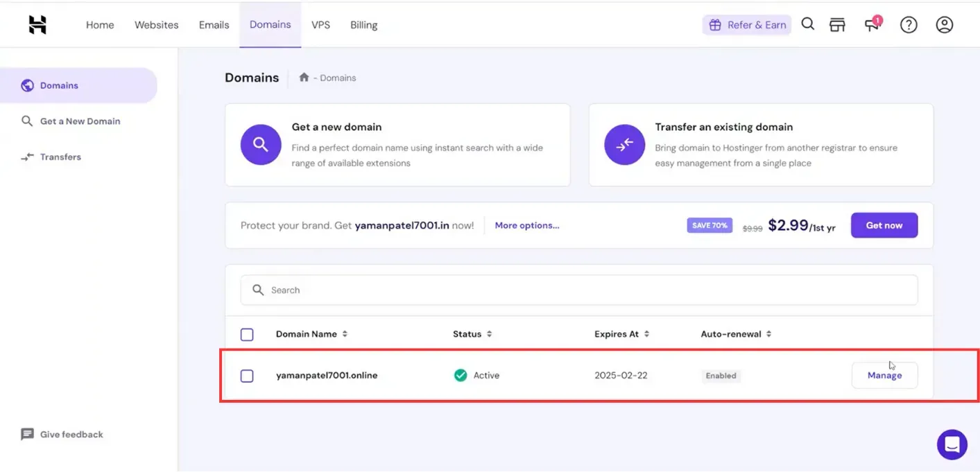Go to the Home tab
The image size is (980, 472).
click(x=100, y=25)
